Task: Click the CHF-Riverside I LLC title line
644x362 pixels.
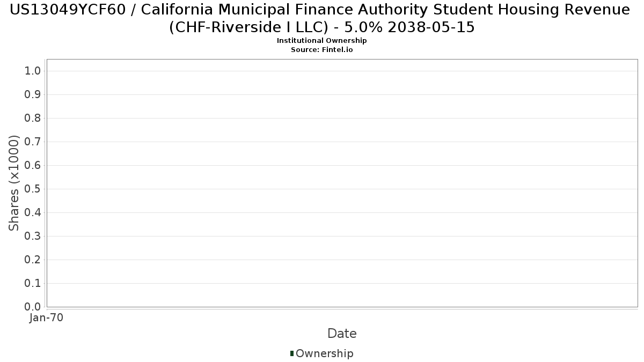Action: click(322, 27)
